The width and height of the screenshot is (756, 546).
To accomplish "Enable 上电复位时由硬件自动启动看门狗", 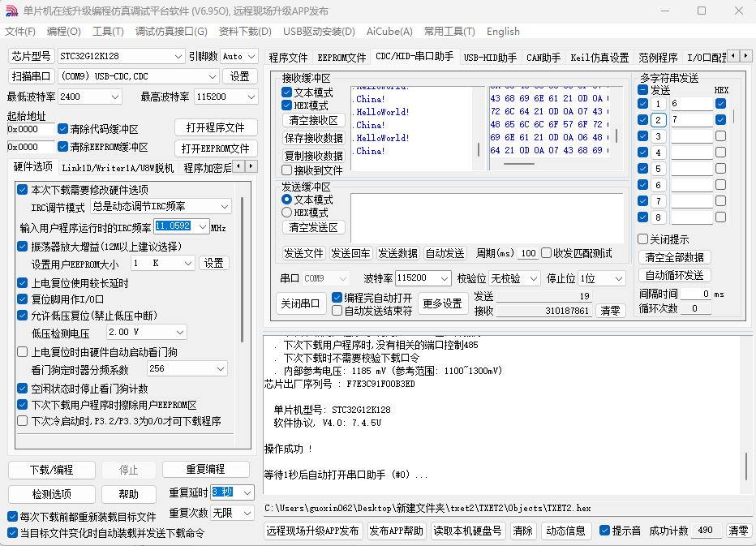I will click(22, 352).
